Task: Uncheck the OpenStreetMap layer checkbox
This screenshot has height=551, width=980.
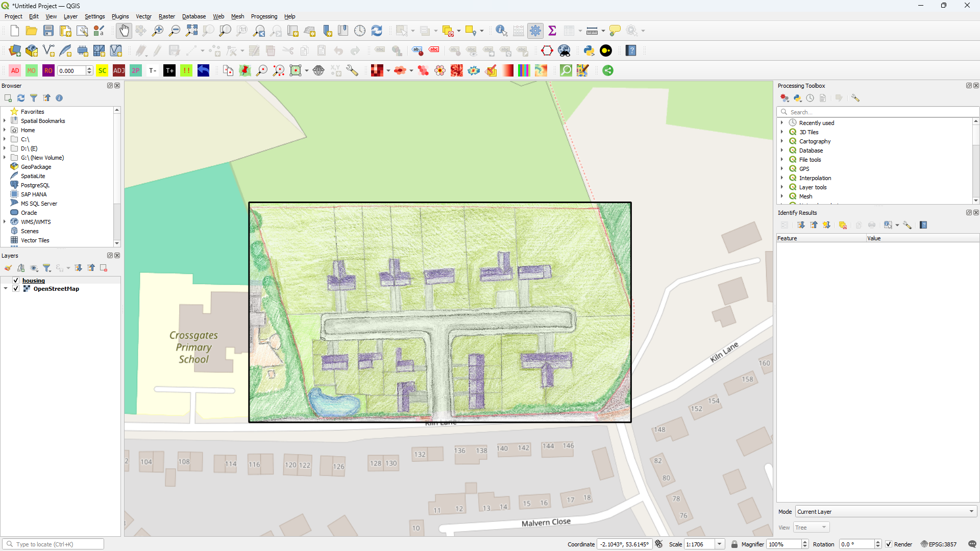Action: [x=16, y=289]
